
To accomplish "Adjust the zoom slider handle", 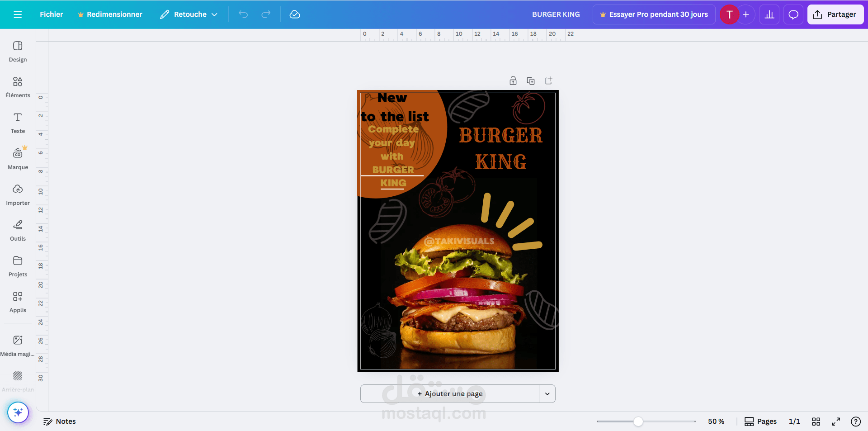I will pyautogui.click(x=638, y=422).
